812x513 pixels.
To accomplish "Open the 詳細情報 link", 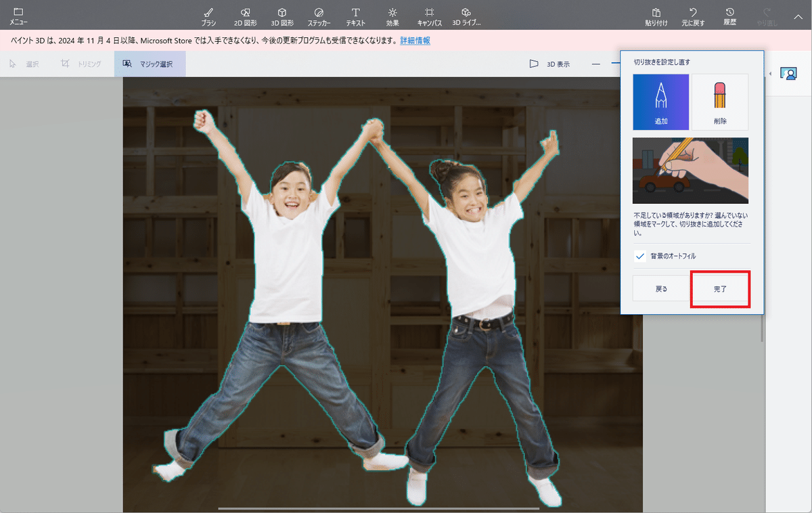I will [415, 41].
